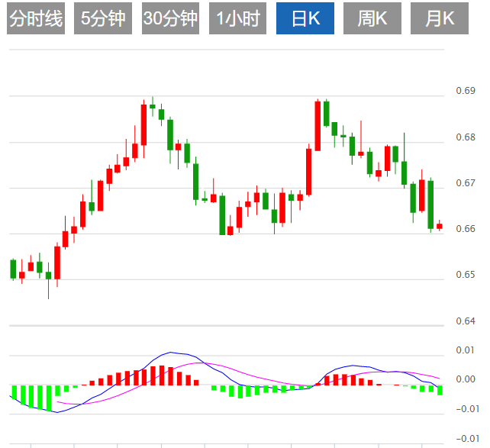This screenshot has width=490, height=448.
Task: Click the tallest green MACD histogram bar at far left
Action: [x=48, y=398]
